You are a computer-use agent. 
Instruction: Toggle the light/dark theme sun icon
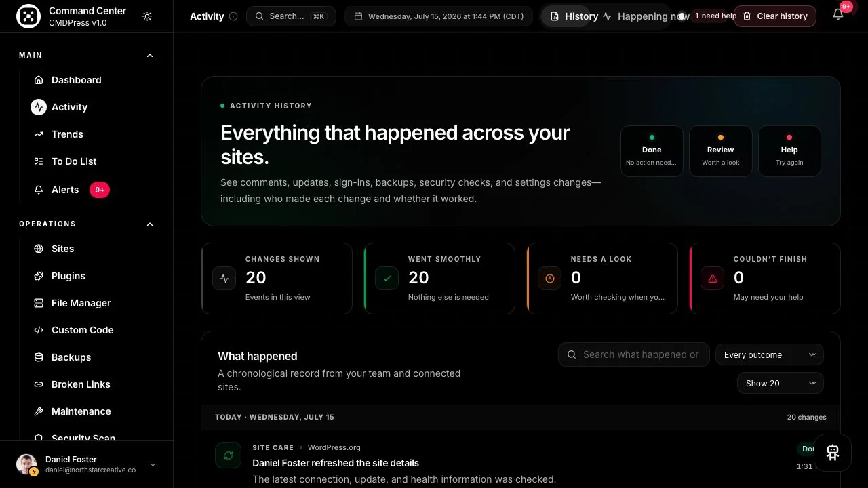pyautogui.click(x=147, y=16)
